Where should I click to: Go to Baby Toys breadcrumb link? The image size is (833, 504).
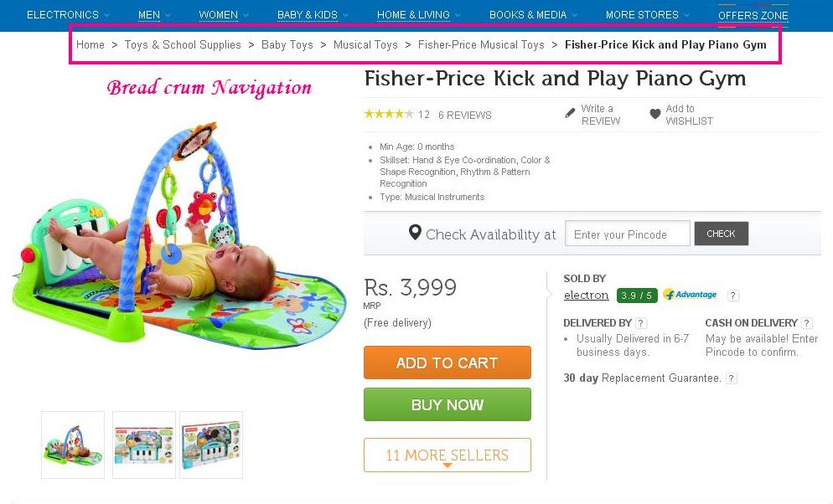coord(287,45)
